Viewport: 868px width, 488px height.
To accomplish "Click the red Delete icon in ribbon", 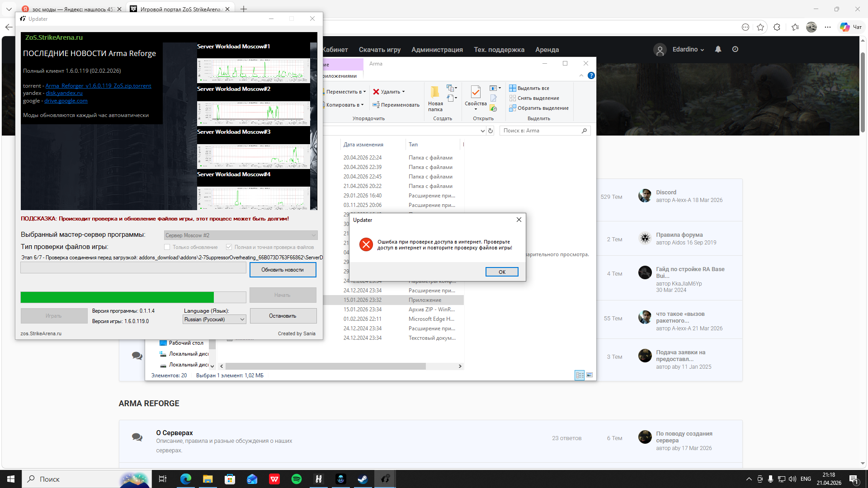I will (376, 92).
